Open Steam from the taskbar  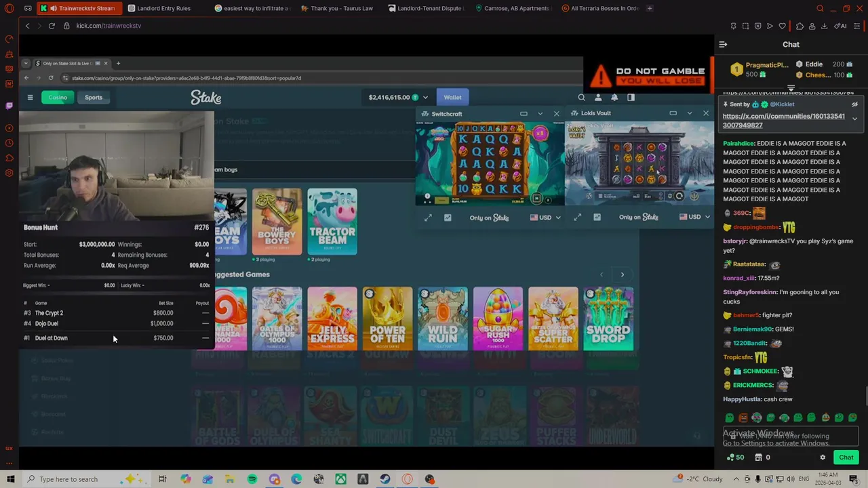(384, 479)
